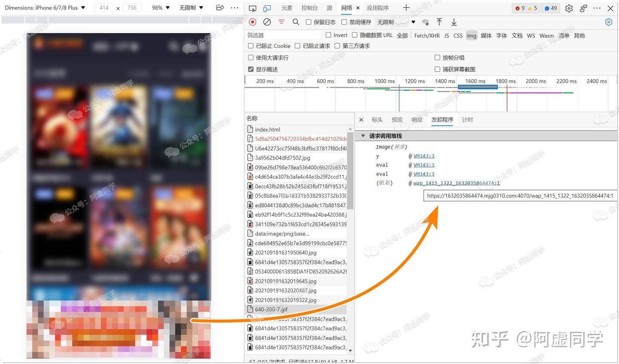Viewport: 619px width, 364px height.
Task: Filter requests by Fetch/XHR
Action: pyautogui.click(x=427, y=36)
